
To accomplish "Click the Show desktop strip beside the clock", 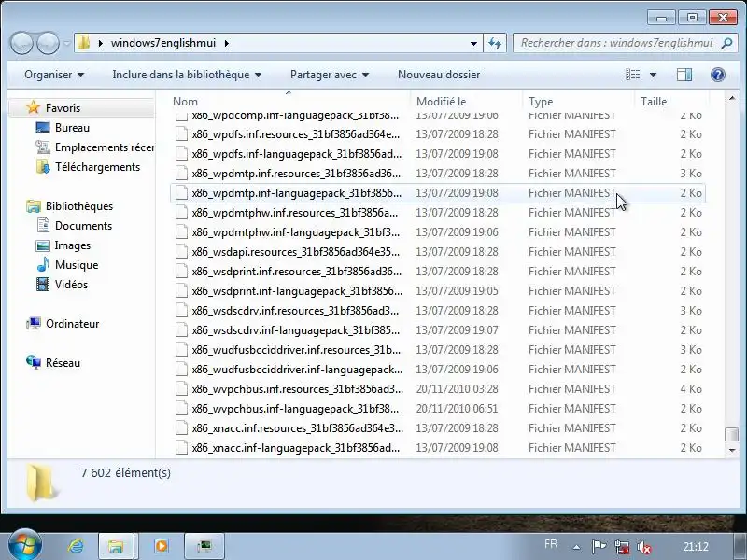I will click(x=739, y=546).
